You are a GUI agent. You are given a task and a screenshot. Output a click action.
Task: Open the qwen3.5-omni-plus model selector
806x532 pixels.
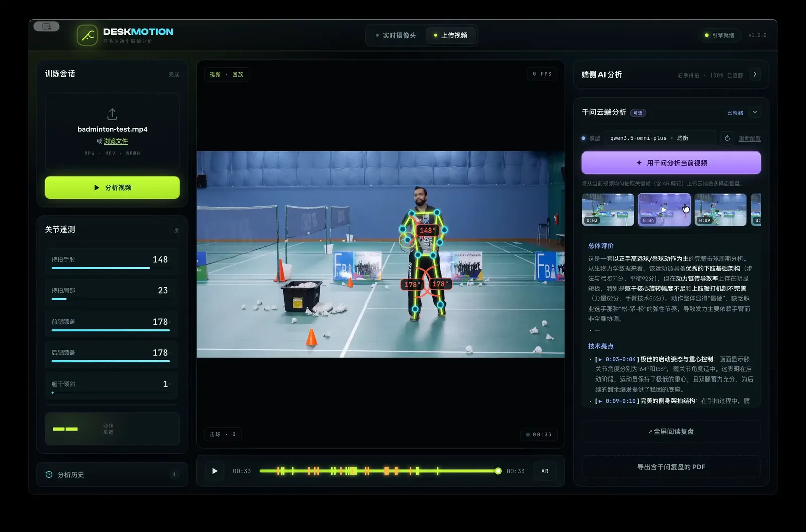(660, 138)
